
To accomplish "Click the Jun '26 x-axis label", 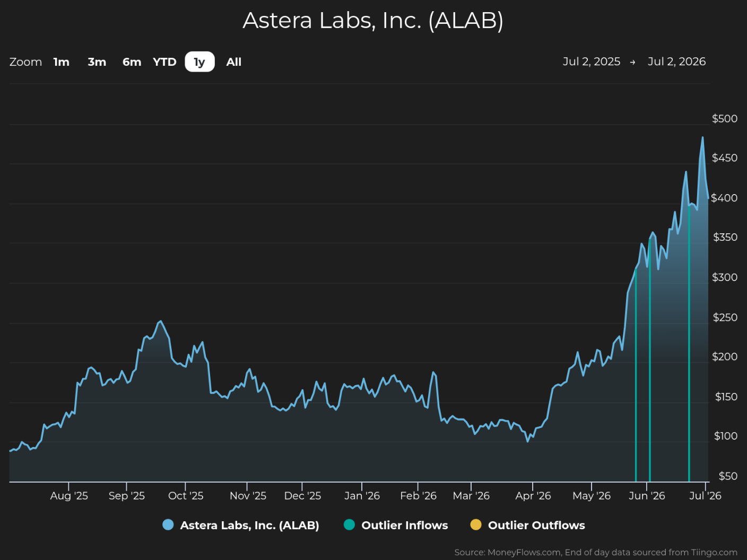I will click(647, 496).
